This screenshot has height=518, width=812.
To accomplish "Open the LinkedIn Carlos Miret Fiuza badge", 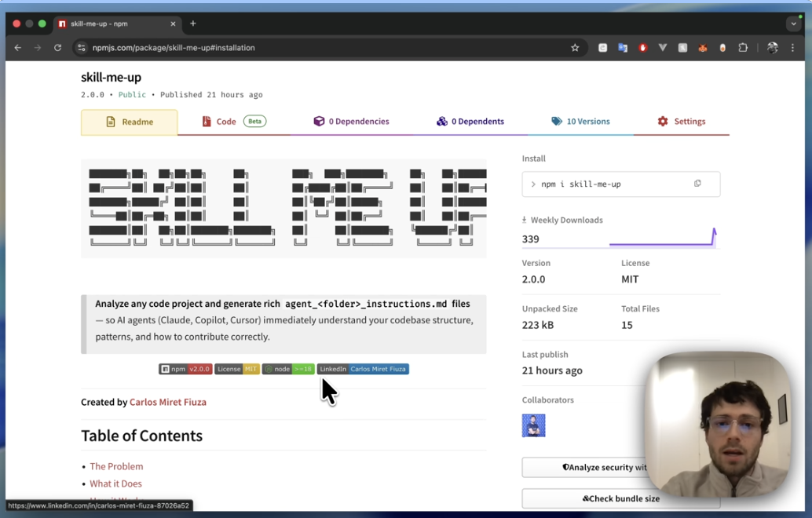I will coord(363,369).
